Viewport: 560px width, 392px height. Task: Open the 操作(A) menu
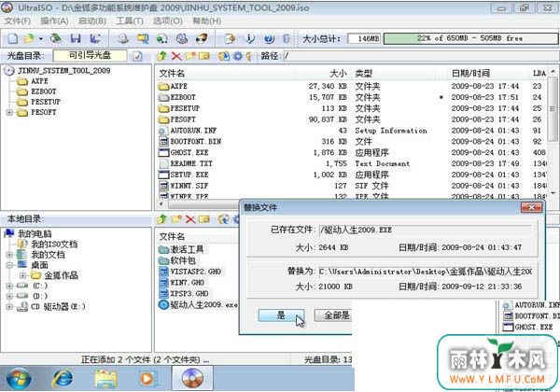click(54, 21)
